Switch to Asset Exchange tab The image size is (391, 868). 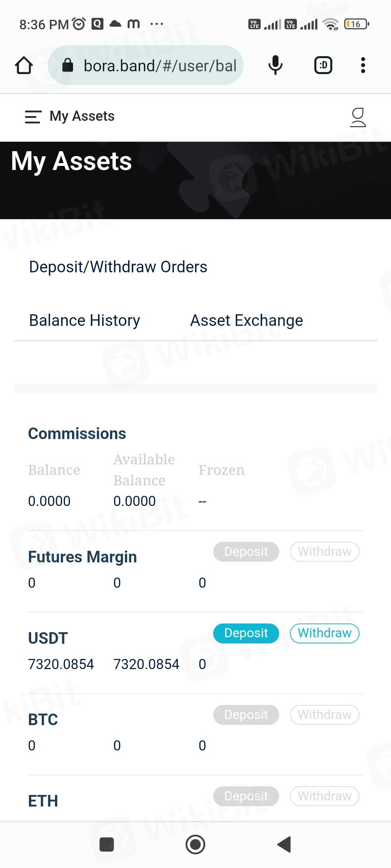[247, 320]
